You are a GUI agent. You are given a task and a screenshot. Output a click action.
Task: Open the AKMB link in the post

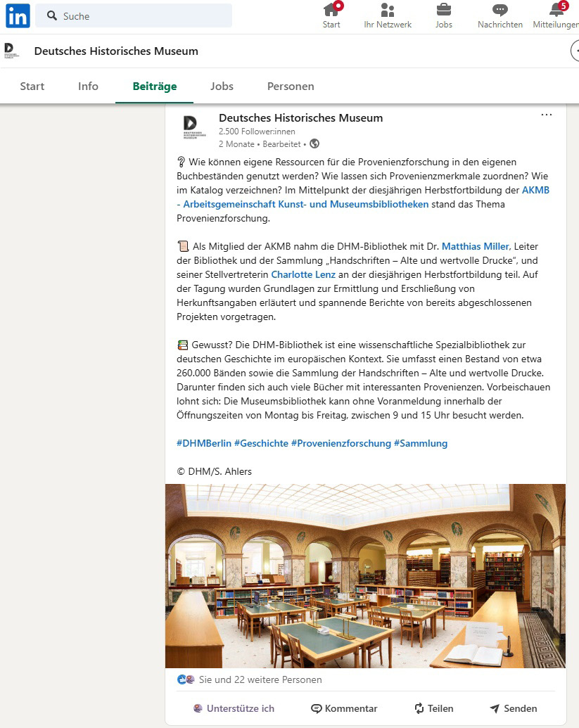coord(536,189)
